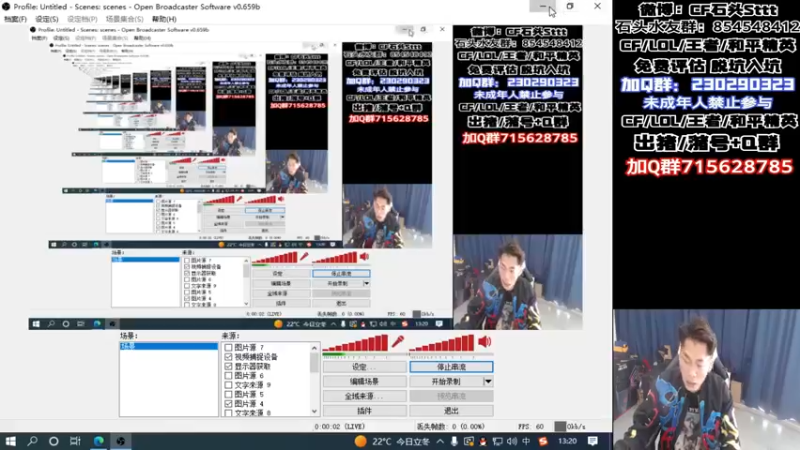Open Microsoft Edge from taskbar
The height and width of the screenshot is (450, 800).
[98, 441]
